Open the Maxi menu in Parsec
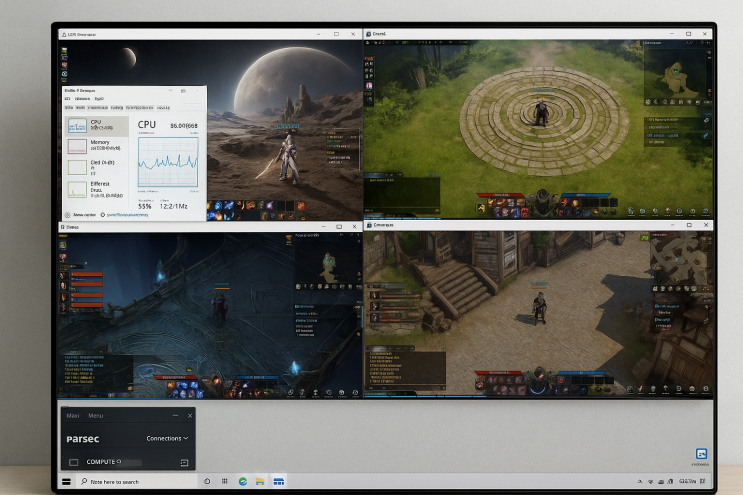Viewport: 743px width, 495px height. [73, 415]
